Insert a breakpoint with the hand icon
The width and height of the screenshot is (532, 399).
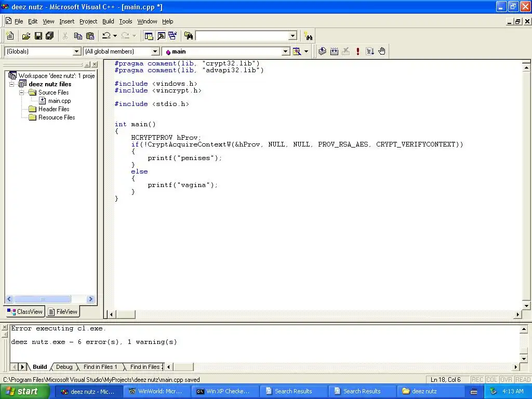[x=382, y=51]
